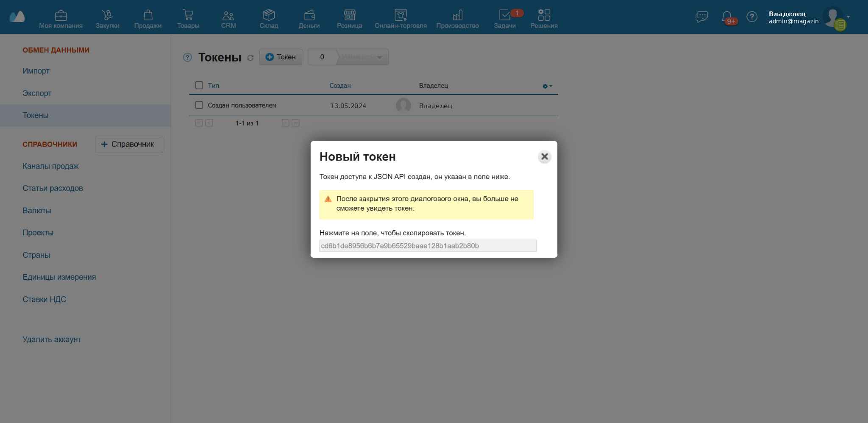
Task: Click the Удалить аккаунт link
Action: pyautogui.click(x=52, y=340)
